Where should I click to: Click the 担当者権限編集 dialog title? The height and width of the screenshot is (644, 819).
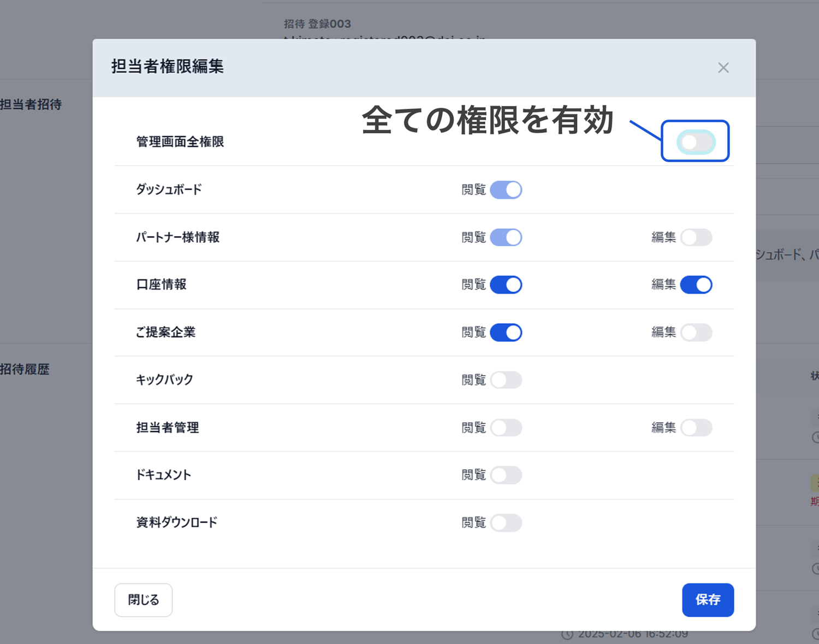click(x=168, y=67)
